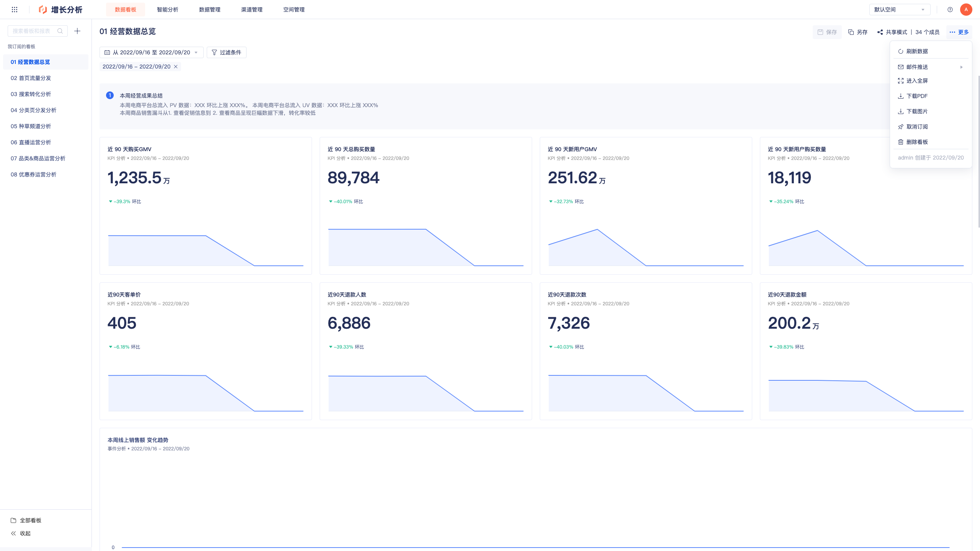Click the filter conditions button
The width and height of the screenshot is (980, 551).
(x=227, y=52)
